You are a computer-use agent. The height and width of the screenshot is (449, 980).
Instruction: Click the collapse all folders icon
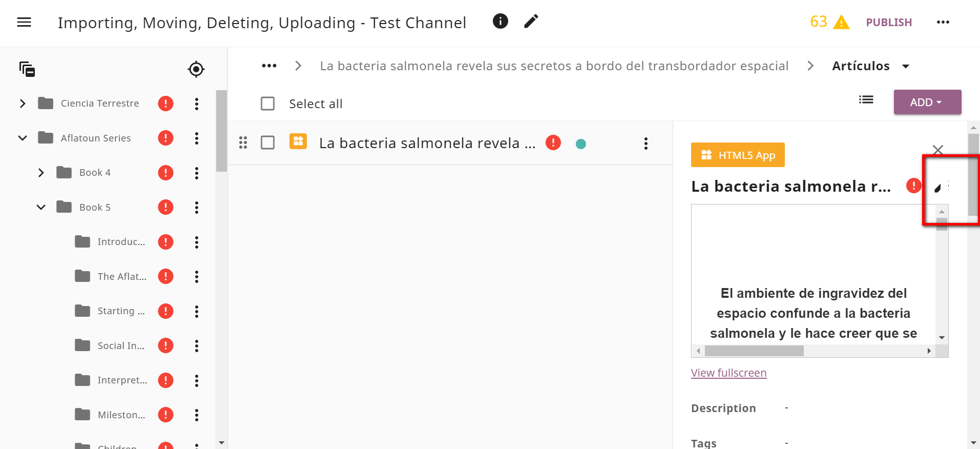coord(27,69)
